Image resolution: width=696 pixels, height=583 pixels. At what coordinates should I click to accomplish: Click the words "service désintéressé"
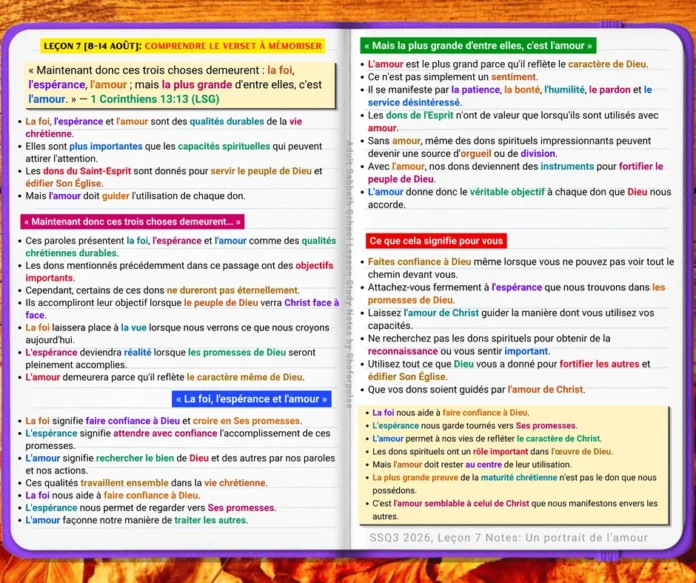[x=414, y=103]
